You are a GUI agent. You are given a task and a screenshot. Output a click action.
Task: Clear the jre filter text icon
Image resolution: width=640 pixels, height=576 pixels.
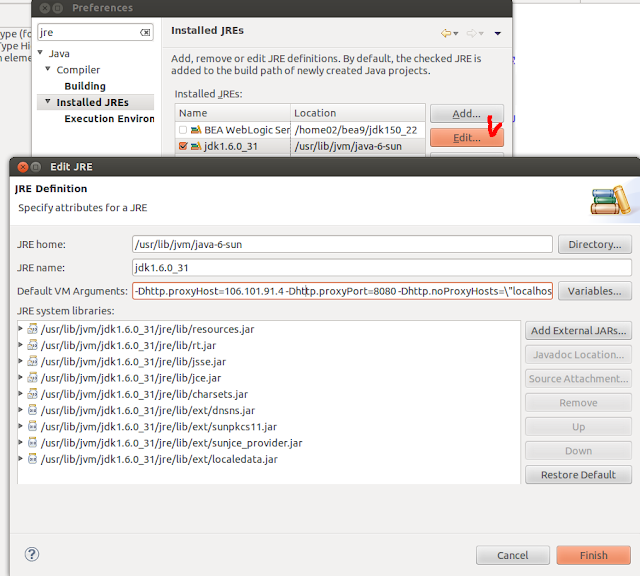[145, 33]
